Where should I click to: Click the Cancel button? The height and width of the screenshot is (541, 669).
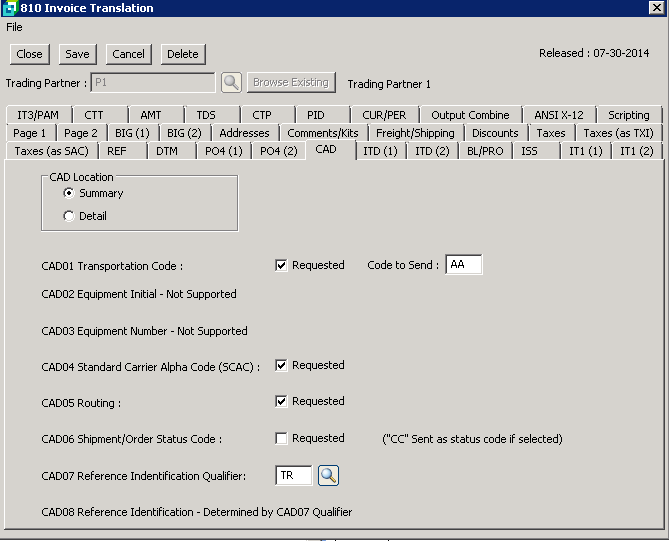click(128, 54)
